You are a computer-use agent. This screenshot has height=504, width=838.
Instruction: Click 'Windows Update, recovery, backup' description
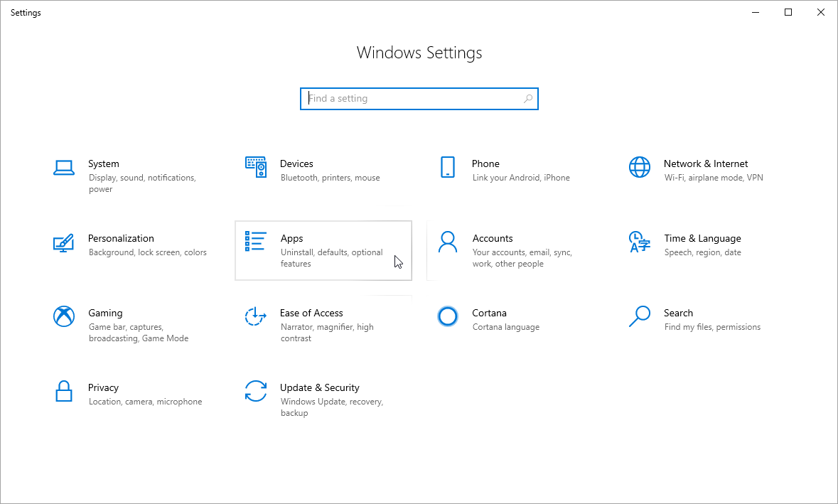[332, 407]
